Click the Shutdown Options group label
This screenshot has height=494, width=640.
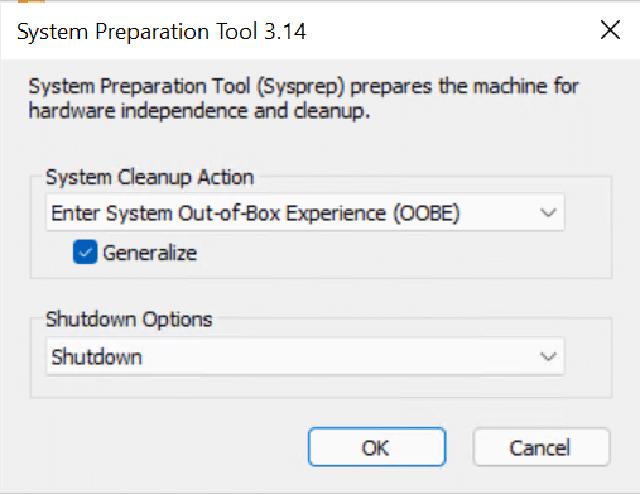point(129,320)
